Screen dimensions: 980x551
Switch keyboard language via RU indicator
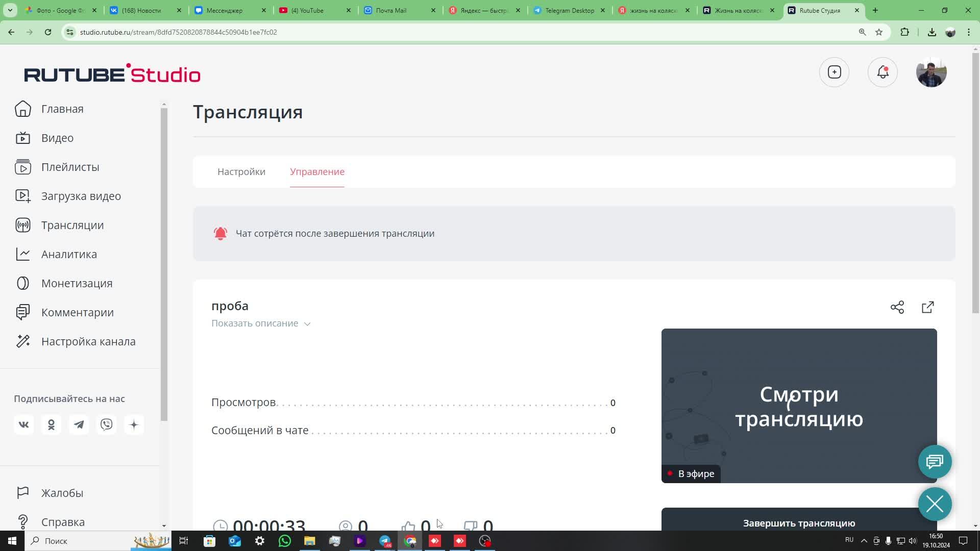[x=849, y=540]
